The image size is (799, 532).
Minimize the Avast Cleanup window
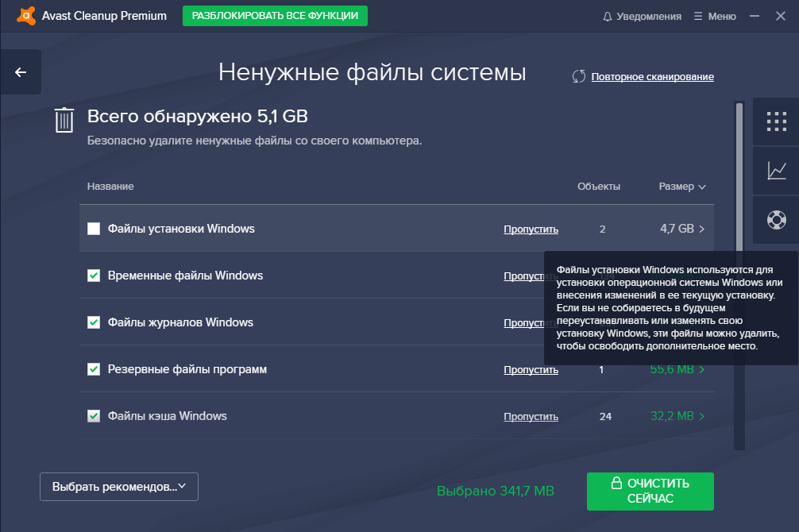[755, 17]
